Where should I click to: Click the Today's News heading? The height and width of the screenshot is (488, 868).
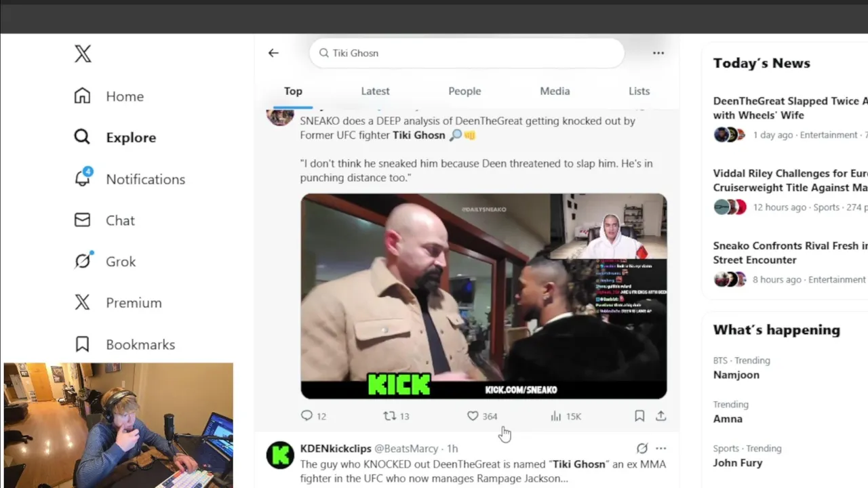point(762,63)
